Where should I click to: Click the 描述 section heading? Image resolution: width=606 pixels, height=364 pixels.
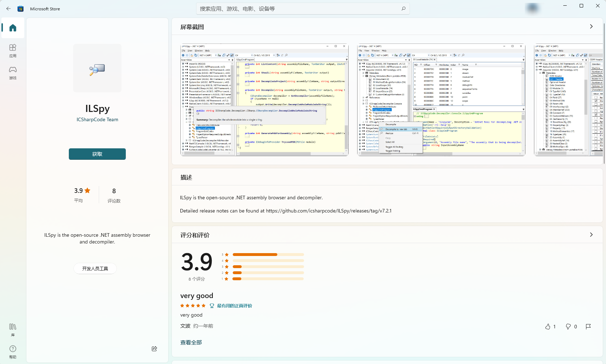[x=186, y=177]
